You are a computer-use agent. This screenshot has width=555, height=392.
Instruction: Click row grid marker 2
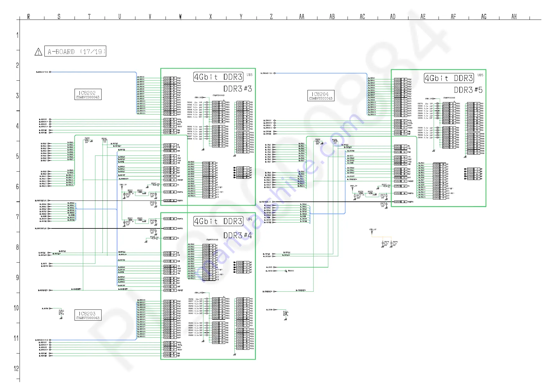tap(17, 65)
